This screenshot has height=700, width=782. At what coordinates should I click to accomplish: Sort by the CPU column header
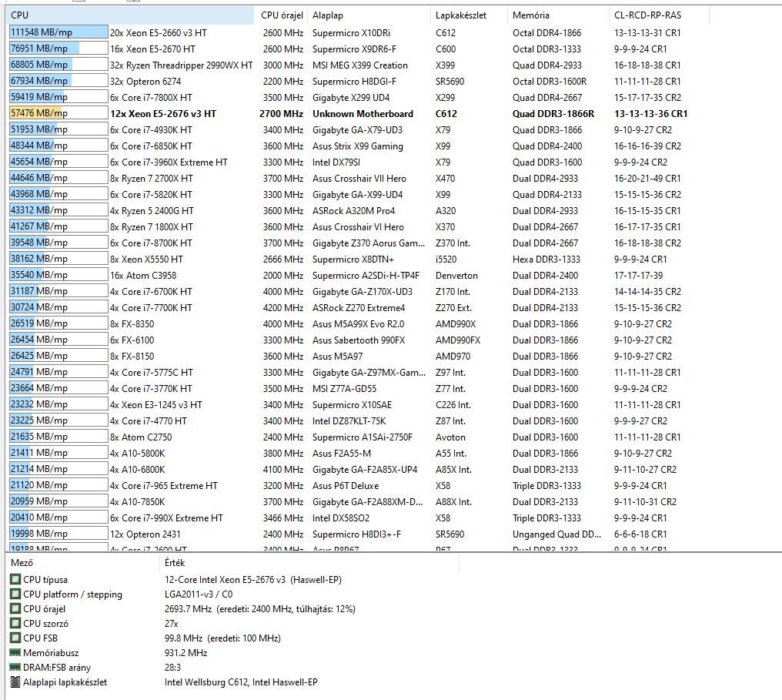(x=131, y=15)
